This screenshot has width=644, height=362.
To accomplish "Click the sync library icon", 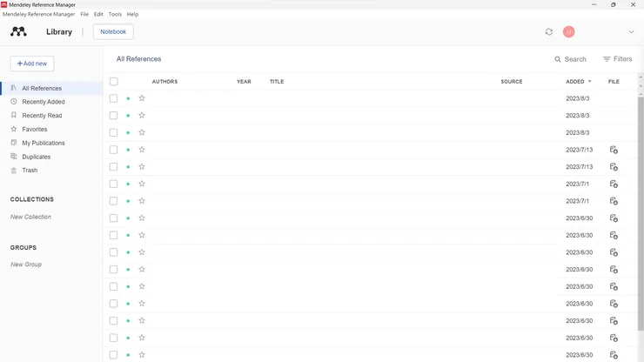I will (x=549, y=31).
